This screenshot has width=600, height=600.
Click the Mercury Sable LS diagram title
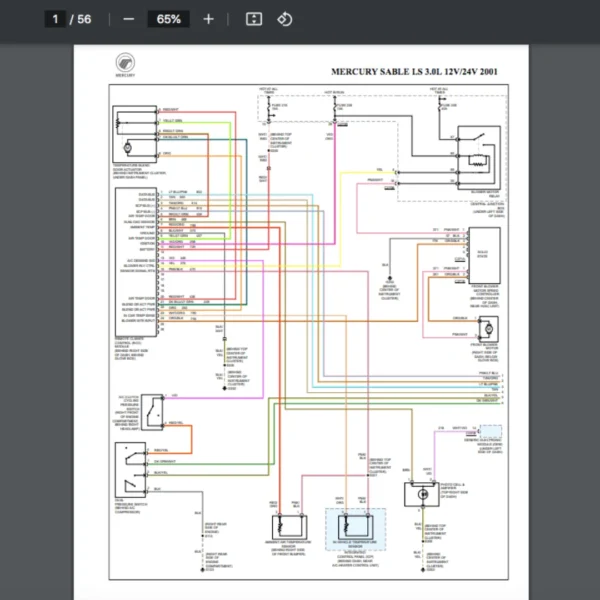coord(414,72)
